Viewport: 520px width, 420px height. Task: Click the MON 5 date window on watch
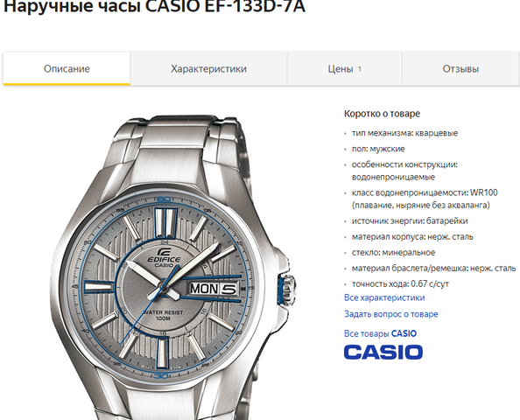(214, 289)
